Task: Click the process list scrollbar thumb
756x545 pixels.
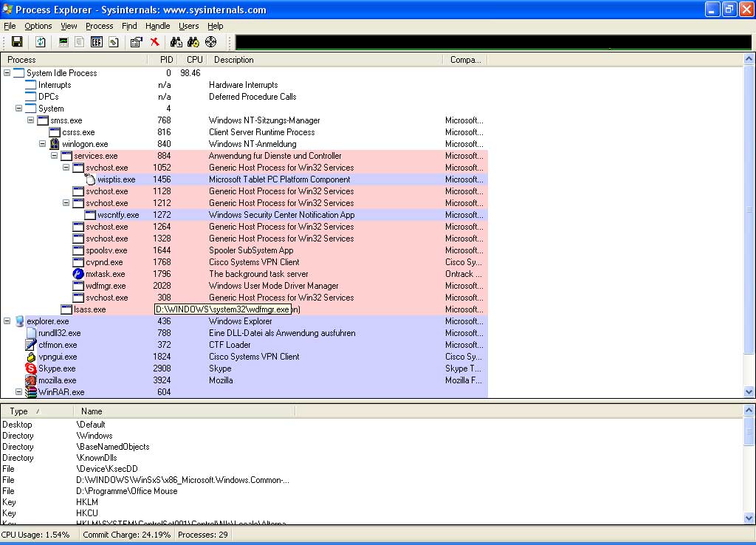Action: 749,210
